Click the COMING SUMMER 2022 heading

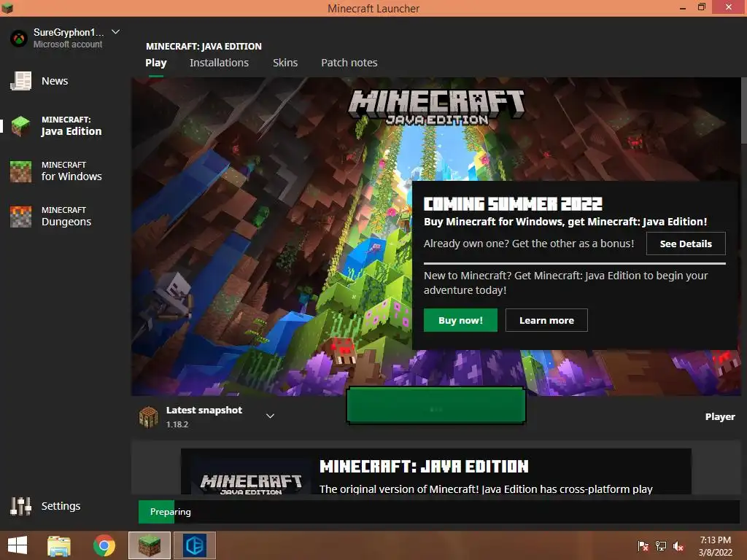pos(513,204)
